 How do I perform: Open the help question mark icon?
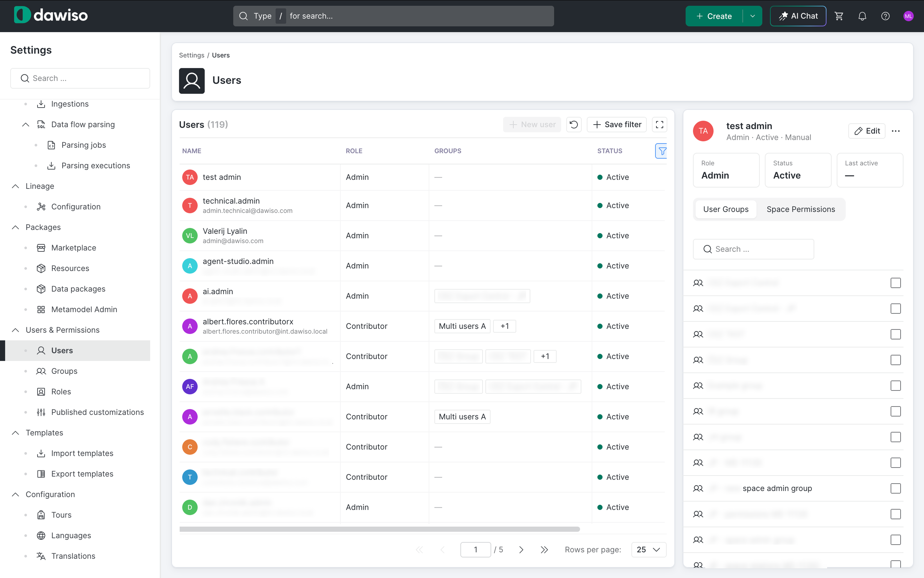885,16
